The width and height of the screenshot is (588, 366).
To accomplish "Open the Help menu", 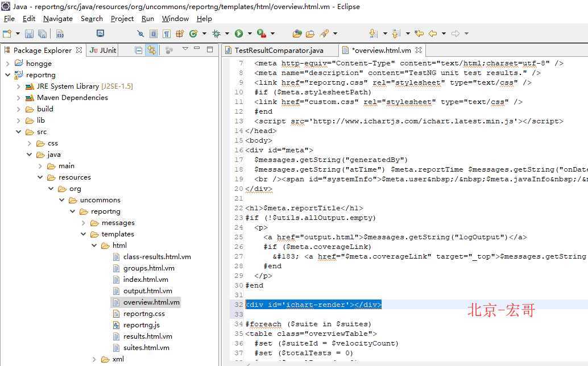I will [x=204, y=19].
